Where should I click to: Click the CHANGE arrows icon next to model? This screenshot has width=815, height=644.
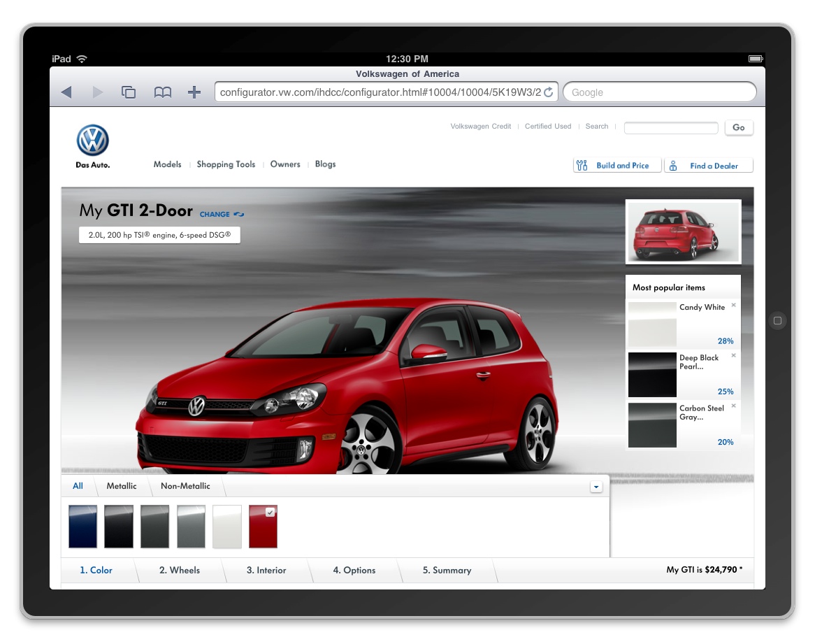[x=238, y=214]
